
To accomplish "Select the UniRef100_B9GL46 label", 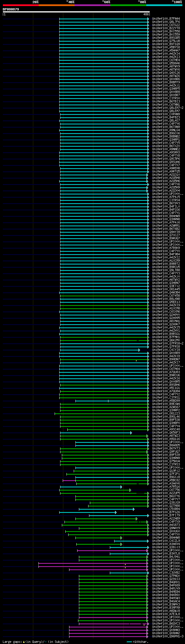I will click(166, 417).
